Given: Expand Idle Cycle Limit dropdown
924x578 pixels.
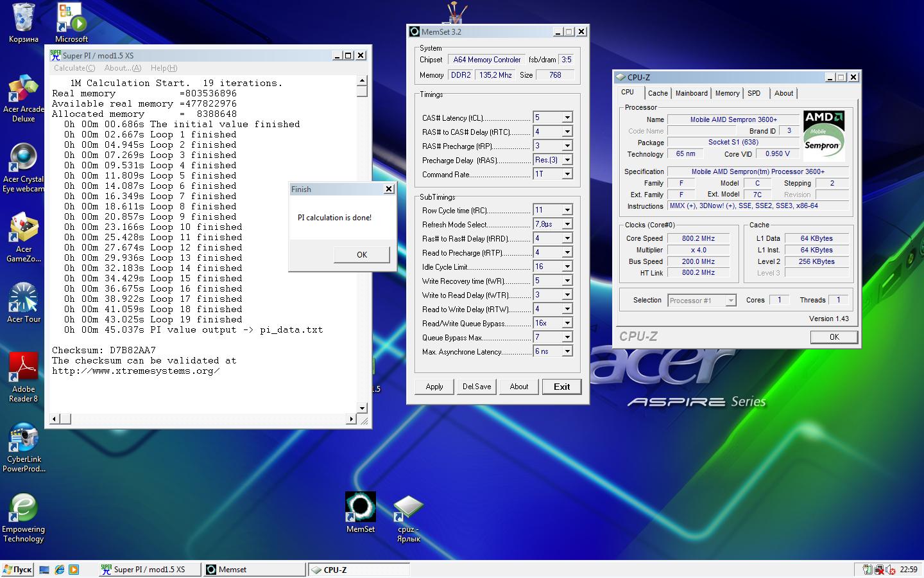Looking at the screenshot, I should (x=567, y=267).
